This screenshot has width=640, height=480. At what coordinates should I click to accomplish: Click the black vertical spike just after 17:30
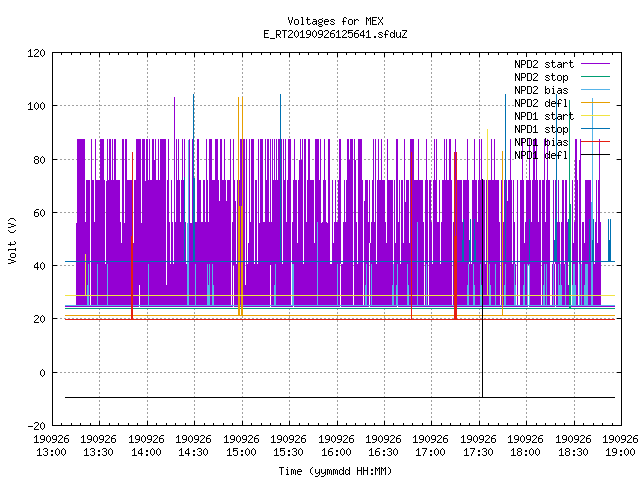(x=482, y=288)
